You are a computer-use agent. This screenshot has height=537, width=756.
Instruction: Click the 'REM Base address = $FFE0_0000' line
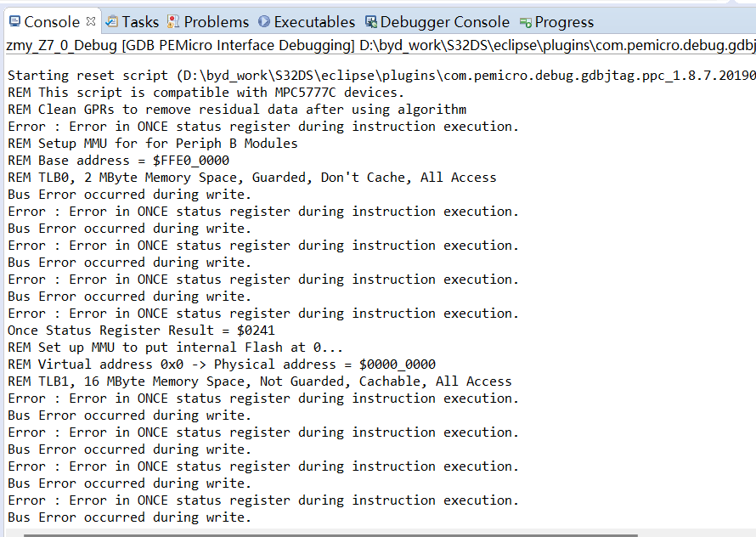pos(118,161)
